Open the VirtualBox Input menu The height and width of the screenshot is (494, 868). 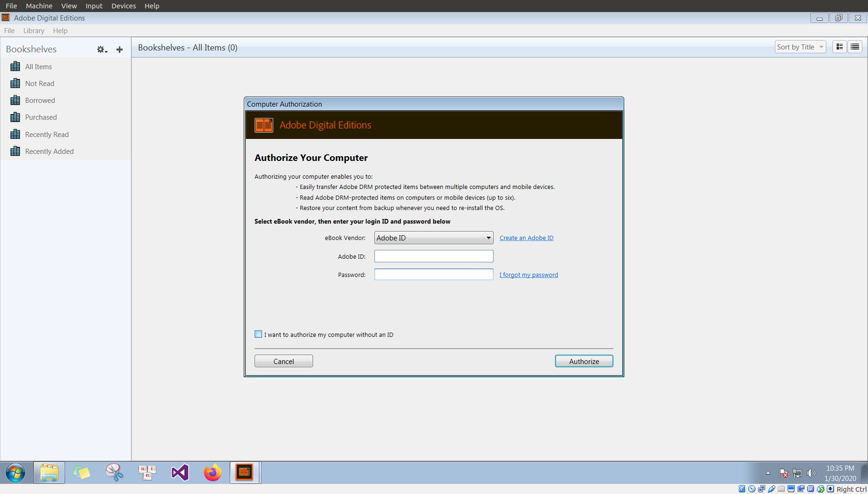point(94,6)
